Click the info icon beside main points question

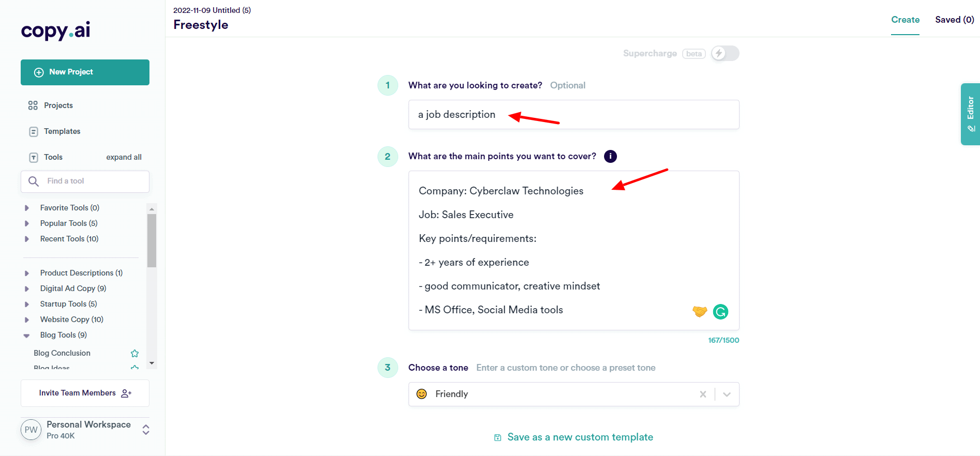(x=610, y=156)
